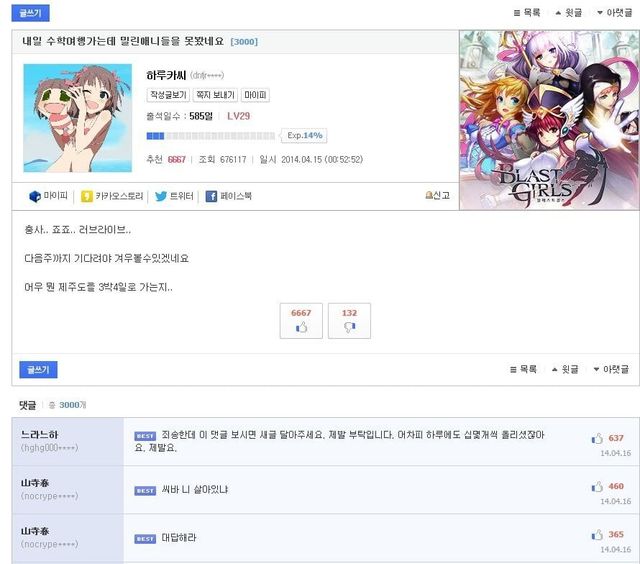This screenshot has height=564, width=640.
Task: Click the yellow KakaoStory share icon
Action: click(x=87, y=196)
